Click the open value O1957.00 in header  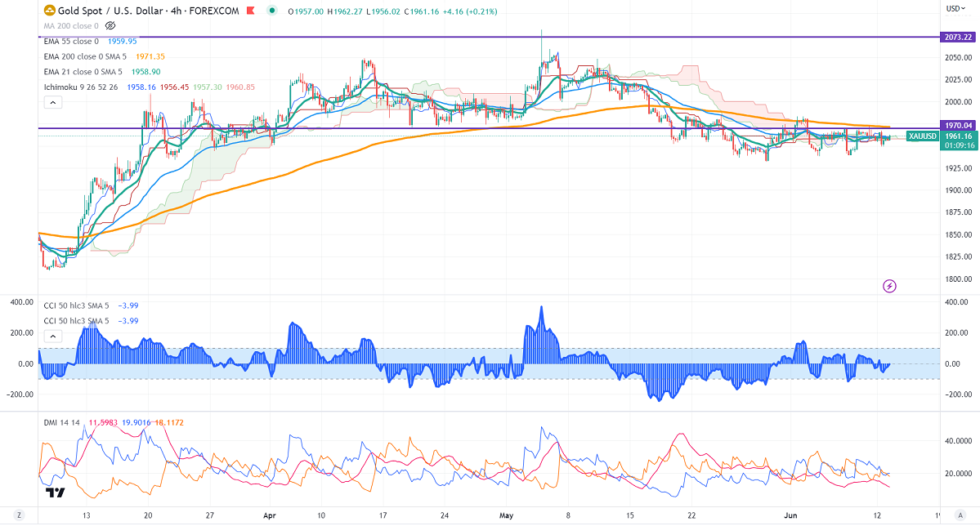(306, 11)
